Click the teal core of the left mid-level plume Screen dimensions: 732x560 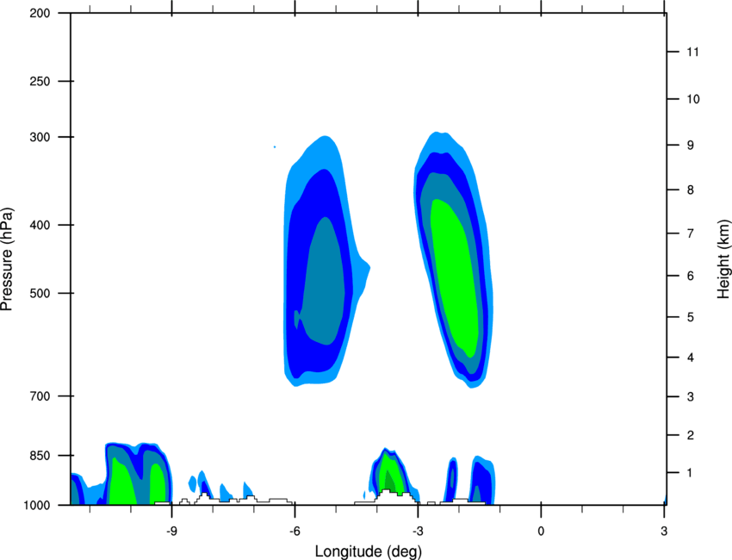[325, 280]
